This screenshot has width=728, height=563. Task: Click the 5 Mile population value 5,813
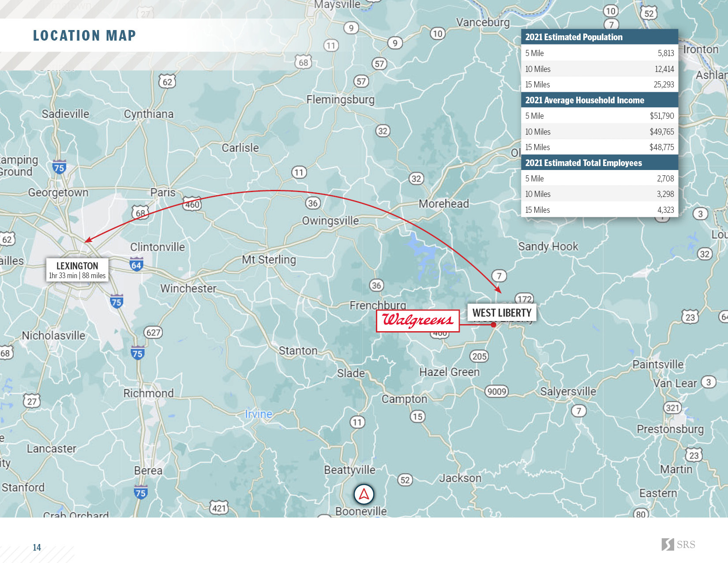pos(666,53)
